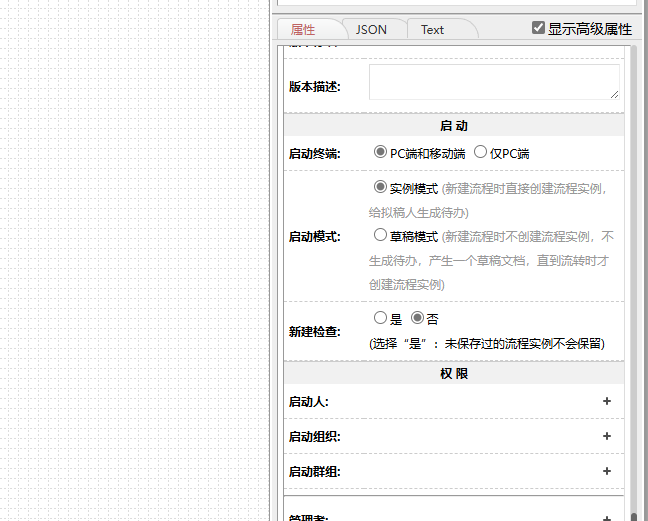The height and width of the screenshot is (521, 648).
Task: Add a 启动群组 using plus icon
Action: pos(606,471)
